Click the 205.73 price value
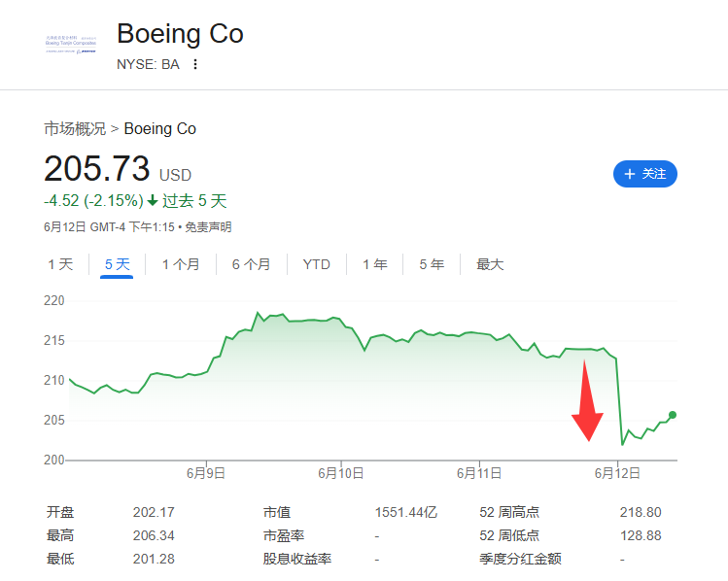 coord(96,168)
